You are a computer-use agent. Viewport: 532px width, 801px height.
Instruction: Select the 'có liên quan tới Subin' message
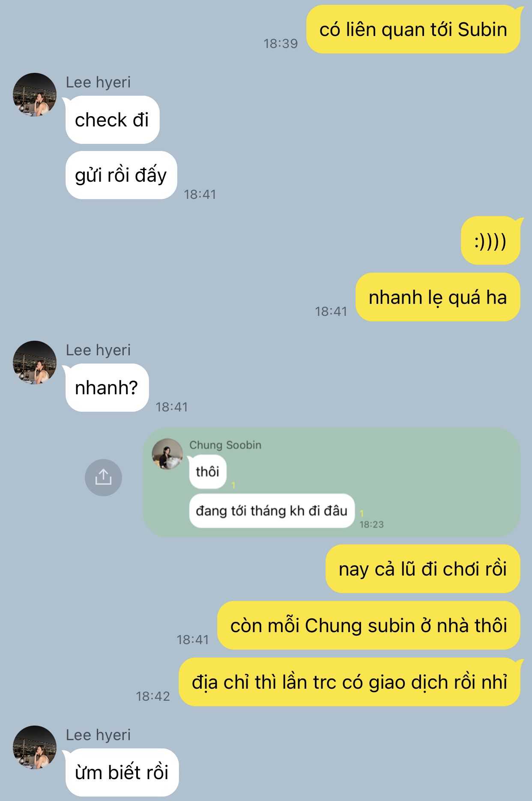point(413,30)
